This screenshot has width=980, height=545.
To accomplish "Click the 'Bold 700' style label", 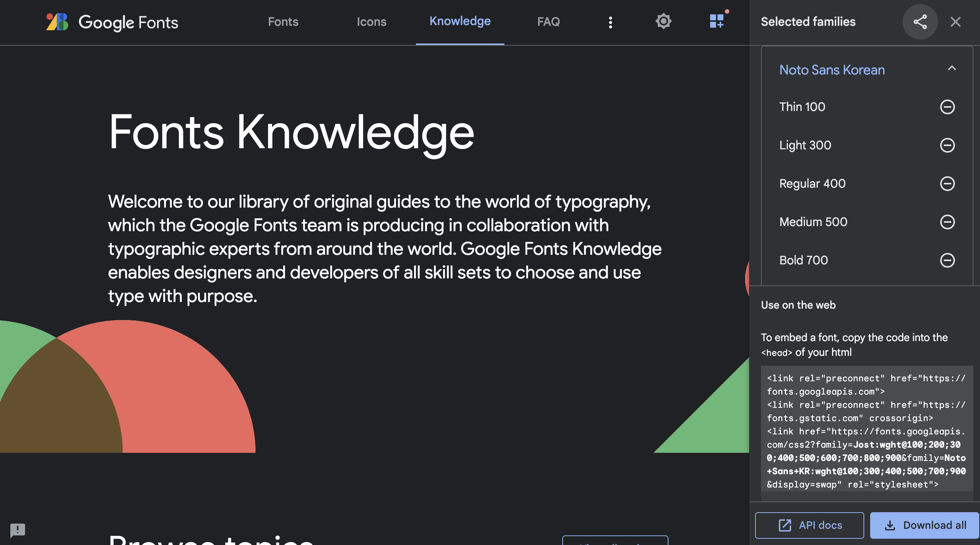I will click(803, 260).
